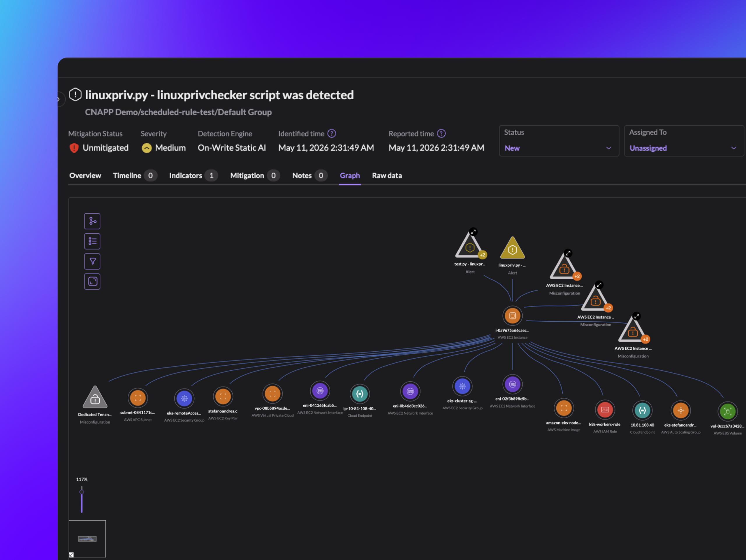This screenshot has width=746, height=560.
Task: Select the k8s-workers-role IAM role node
Action: (x=605, y=410)
